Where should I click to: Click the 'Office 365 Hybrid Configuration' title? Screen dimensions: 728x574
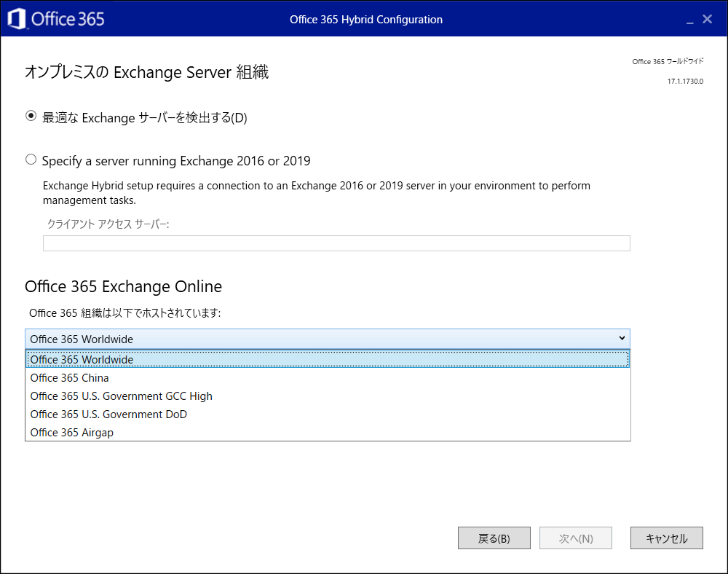click(366, 20)
